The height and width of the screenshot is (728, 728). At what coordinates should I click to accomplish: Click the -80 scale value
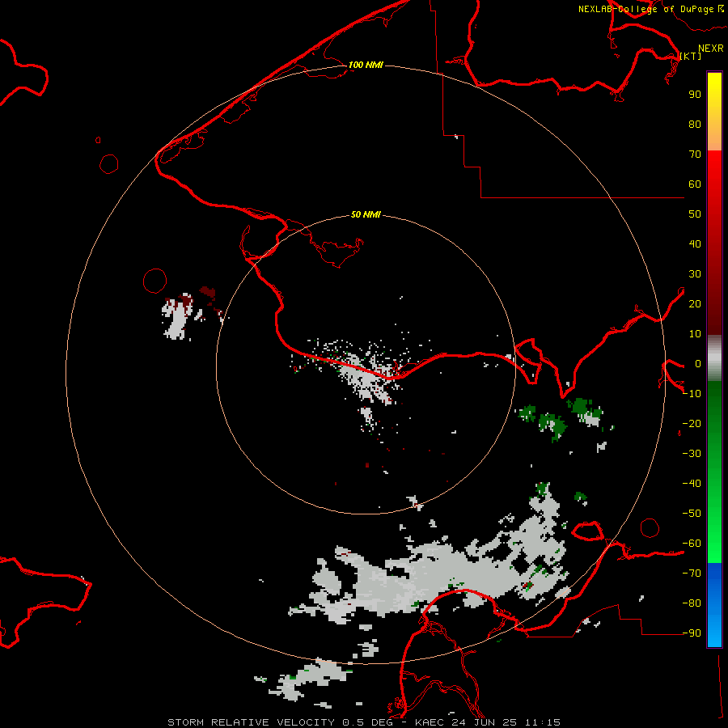692,603
